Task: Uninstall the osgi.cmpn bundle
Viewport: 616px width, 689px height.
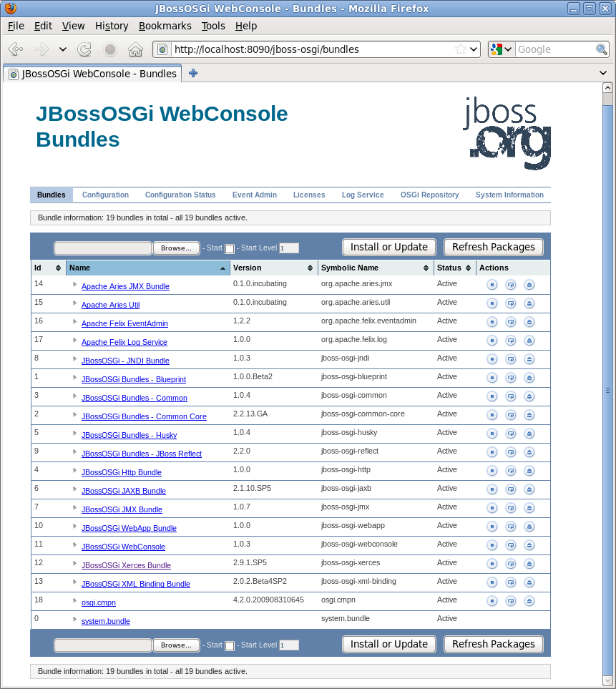Action: [x=529, y=601]
